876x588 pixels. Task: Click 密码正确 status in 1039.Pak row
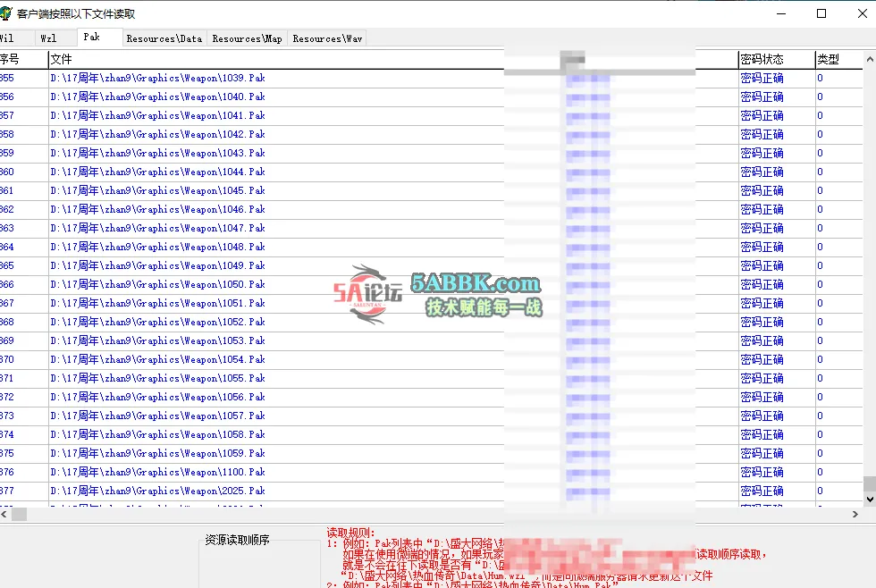[762, 78]
